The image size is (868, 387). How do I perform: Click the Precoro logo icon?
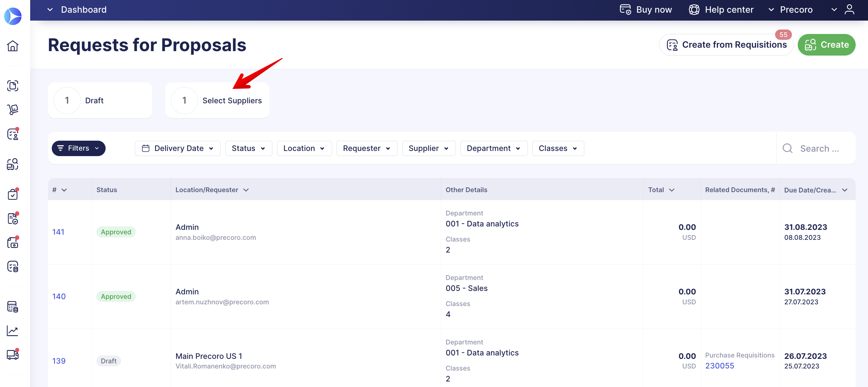tap(13, 16)
